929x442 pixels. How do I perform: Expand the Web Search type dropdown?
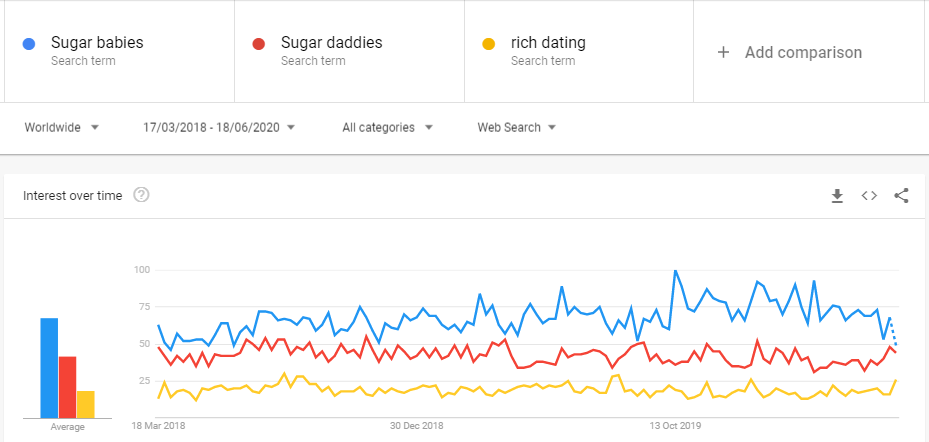coord(516,127)
